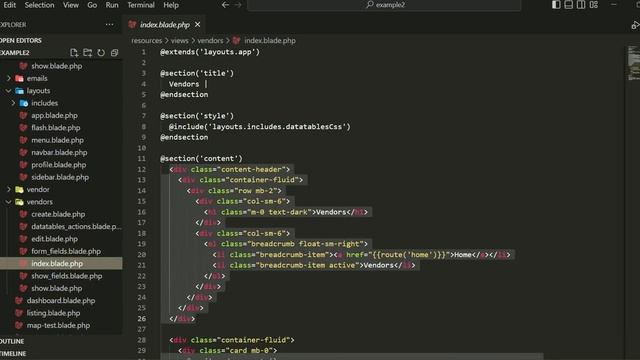The width and height of the screenshot is (640, 360).
Task: Click the includes folder icon
Action: 24,103
